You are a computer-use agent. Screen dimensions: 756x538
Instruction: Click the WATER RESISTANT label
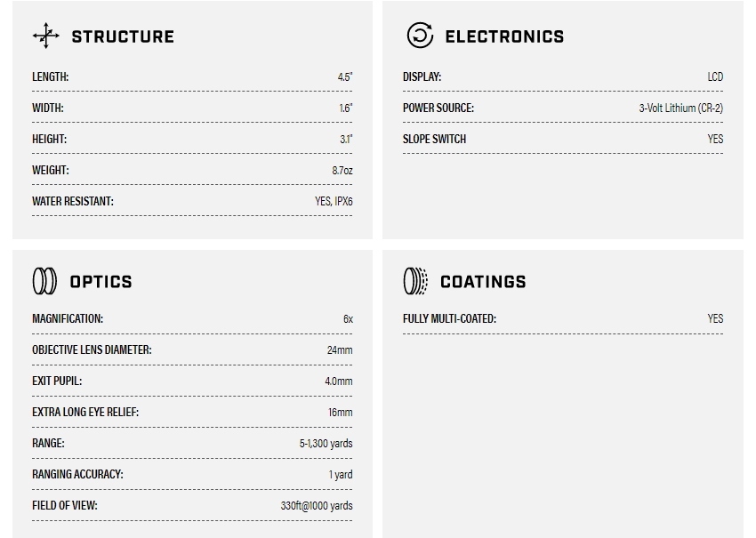(x=73, y=202)
